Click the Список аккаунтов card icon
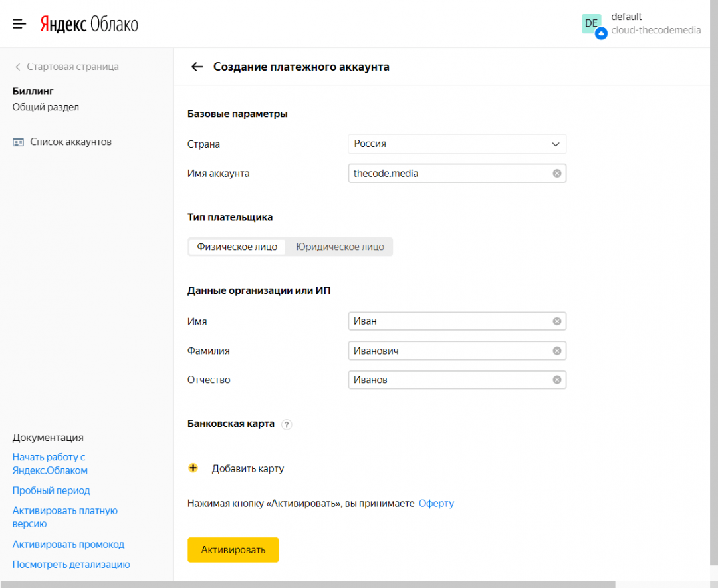 (18, 142)
